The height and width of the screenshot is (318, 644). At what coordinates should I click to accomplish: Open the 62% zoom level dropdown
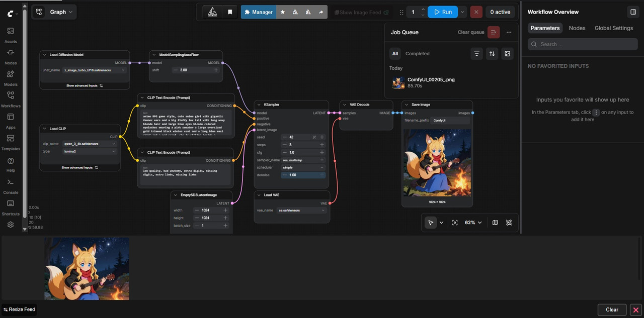coord(473,223)
